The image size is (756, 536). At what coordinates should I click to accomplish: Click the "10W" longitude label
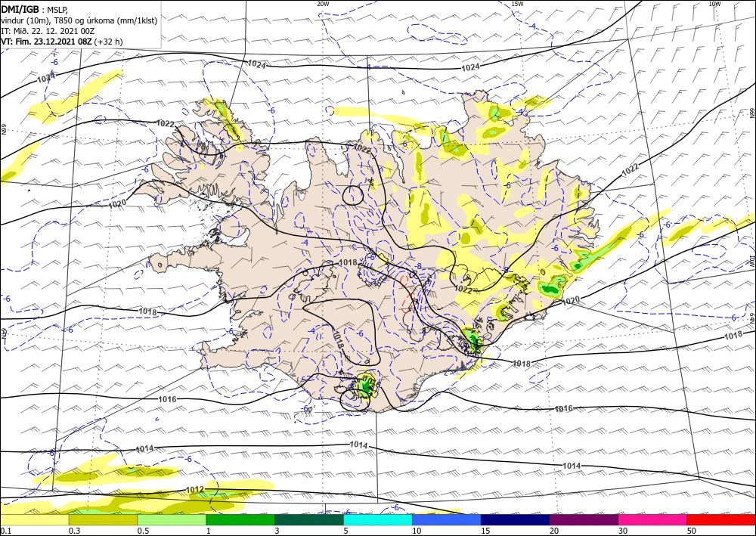point(714,4)
